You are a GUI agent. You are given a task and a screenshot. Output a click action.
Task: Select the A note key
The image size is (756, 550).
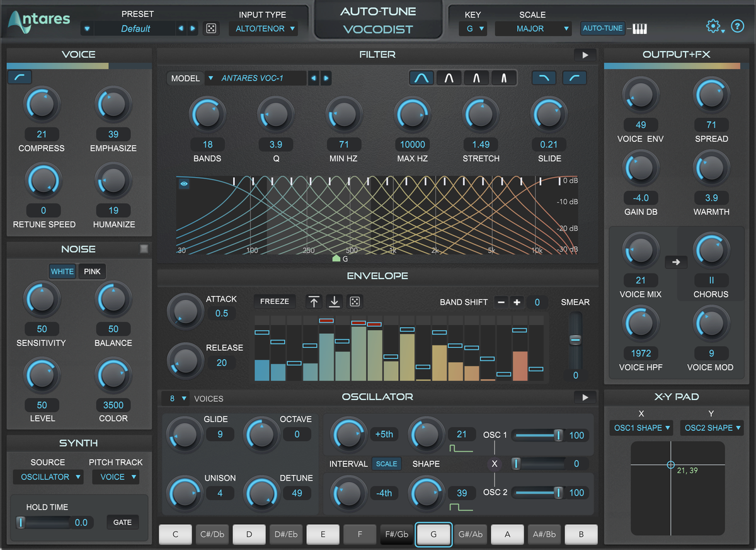pos(507,534)
